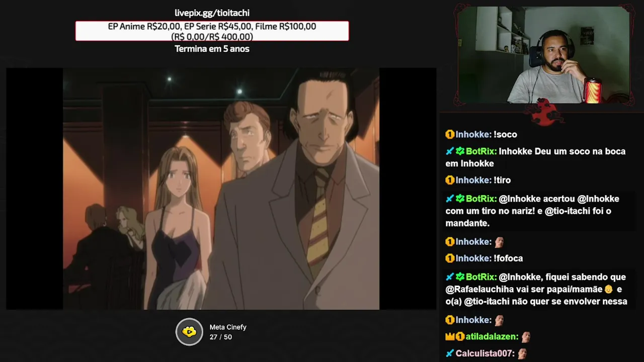Click the crown badge beside atiladalazen

click(450, 337)
